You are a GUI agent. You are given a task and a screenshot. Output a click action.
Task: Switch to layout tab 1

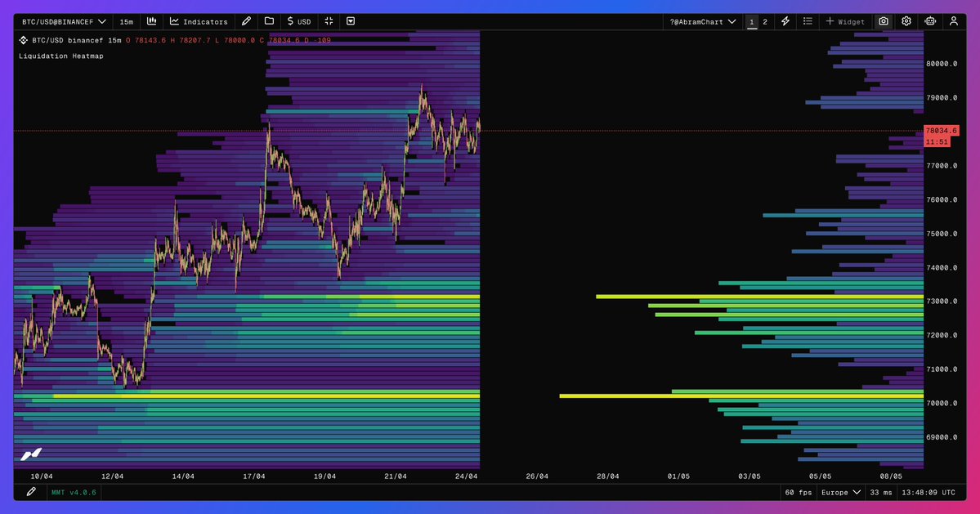(752, 22)
